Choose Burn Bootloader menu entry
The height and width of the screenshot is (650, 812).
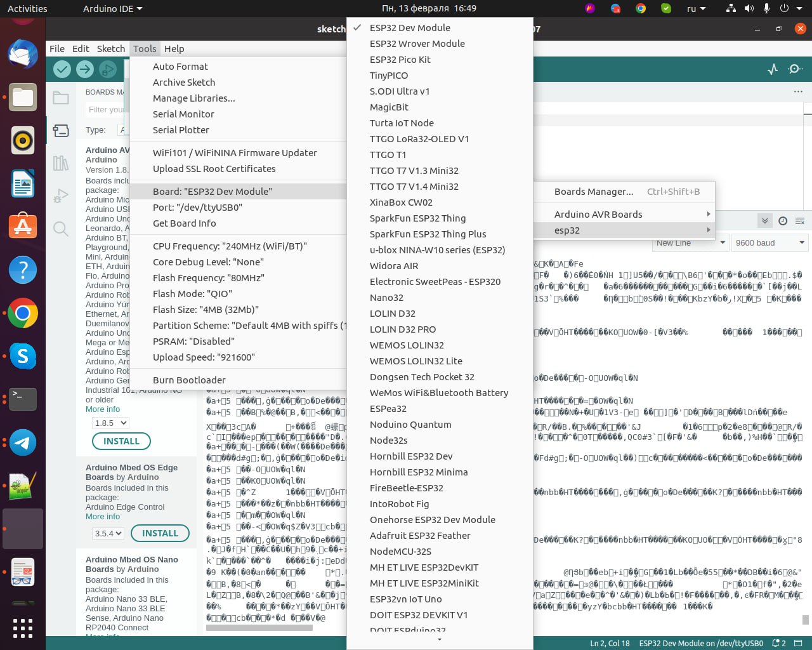(238, 380)
